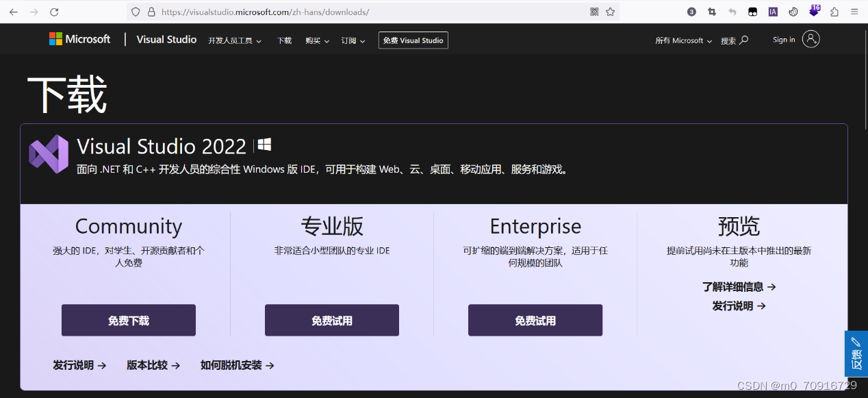Image resolution: width=868 pixels, height=398 pixels.
Task: Click the text 非常适合小型团队的专业 IDE
Action: 332,251
